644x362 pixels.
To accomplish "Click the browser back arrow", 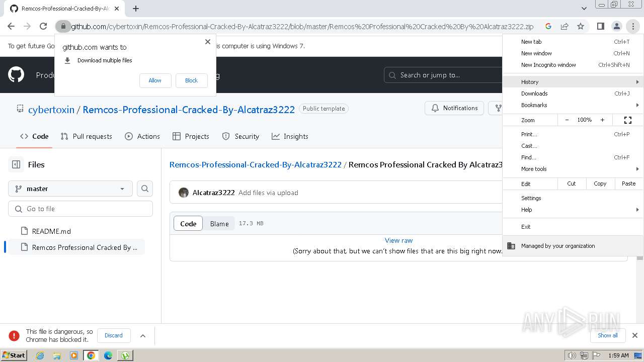I will [11, 26].
